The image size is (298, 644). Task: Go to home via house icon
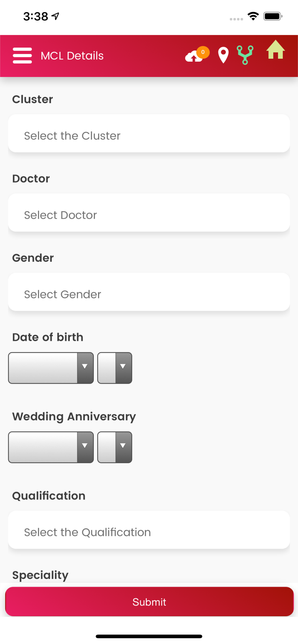tap(275, 50)
